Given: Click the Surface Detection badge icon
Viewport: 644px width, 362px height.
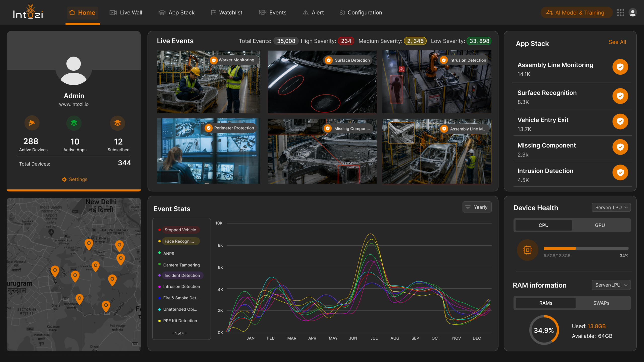Looking at the screenshot, I should [x=329, y=60].
